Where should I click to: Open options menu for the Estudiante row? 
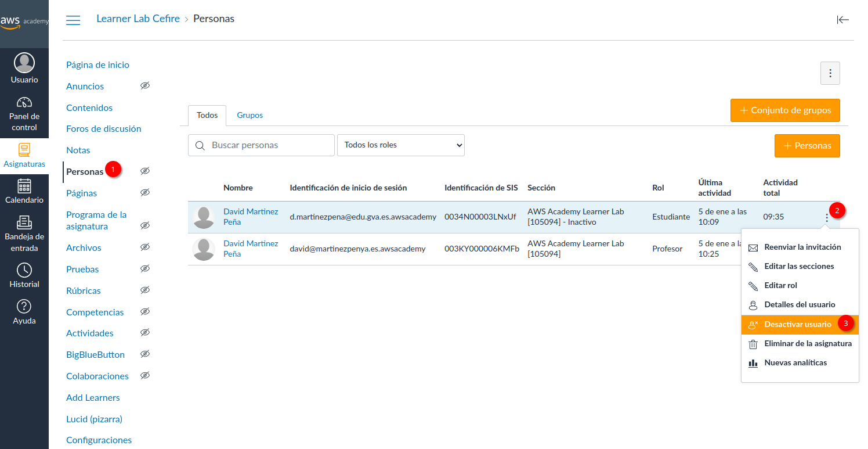tap(826, 218)
